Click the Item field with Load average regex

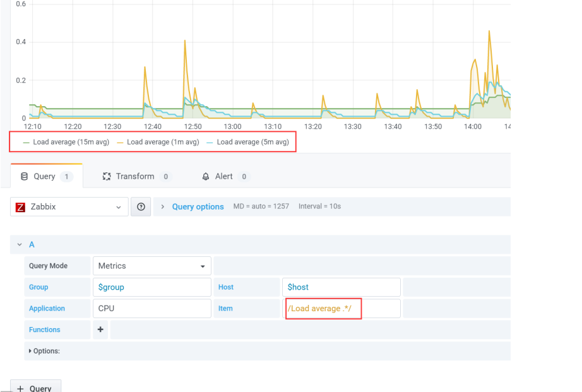(x=341, y=308)
